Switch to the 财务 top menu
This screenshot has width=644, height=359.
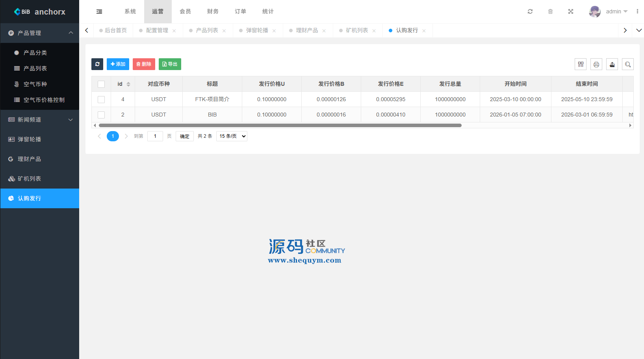(x=213, y=12)
